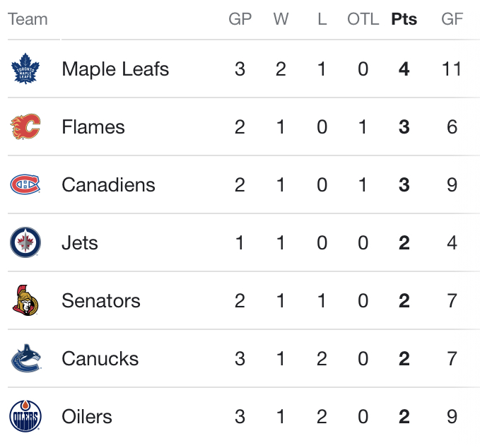
Task: Open the Oilers team name
Action: 87,416
